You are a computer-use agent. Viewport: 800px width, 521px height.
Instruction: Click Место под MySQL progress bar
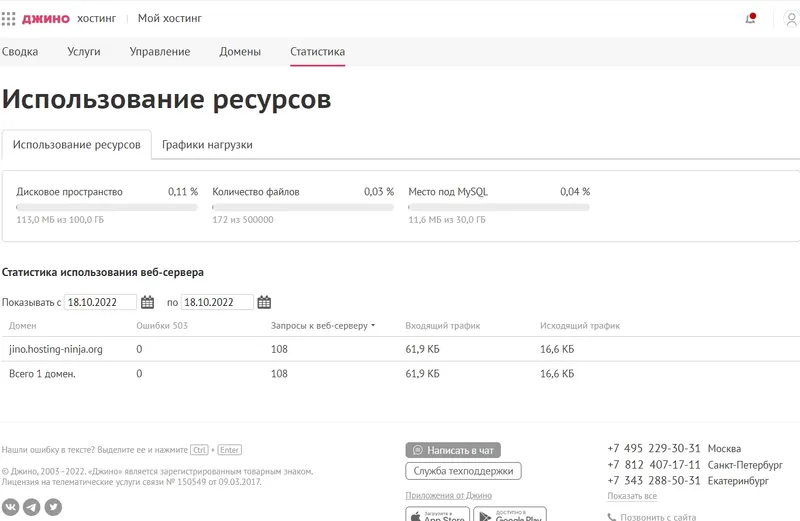click(x=498, y=207)
